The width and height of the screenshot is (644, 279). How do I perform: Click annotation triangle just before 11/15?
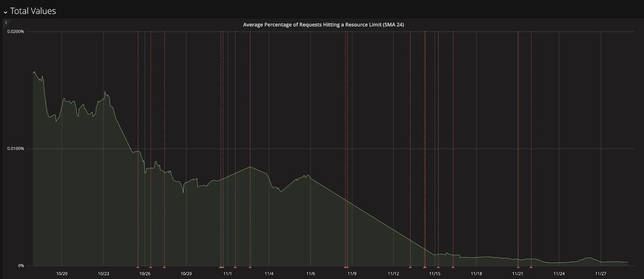[x=424, y=267]
